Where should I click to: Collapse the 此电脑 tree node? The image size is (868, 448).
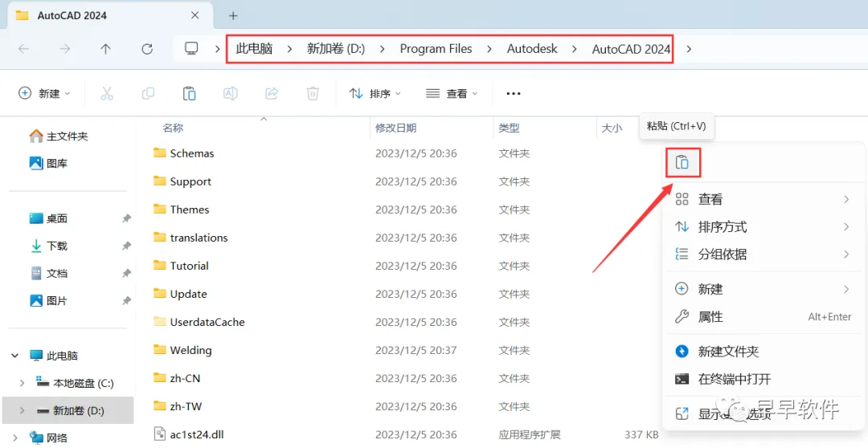[x=15, y=356]
